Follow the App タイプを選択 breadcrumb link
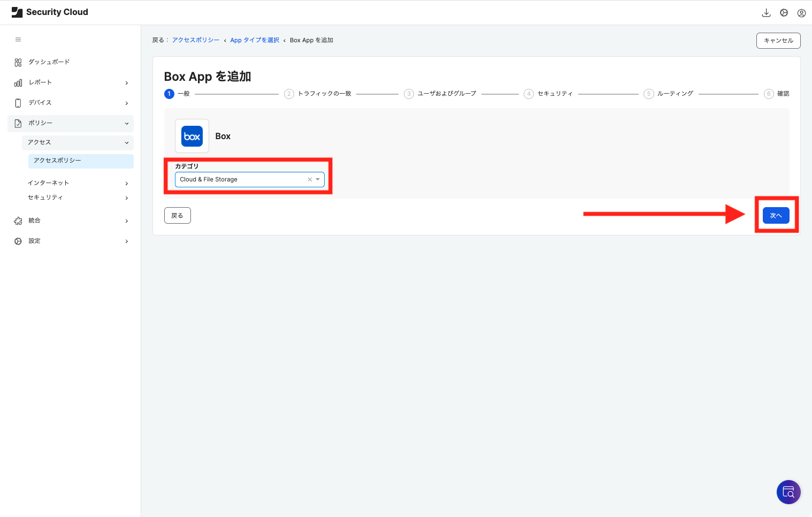Image resolution: width=812 pixels, height=517 pixels. click(x=255, y=40)
